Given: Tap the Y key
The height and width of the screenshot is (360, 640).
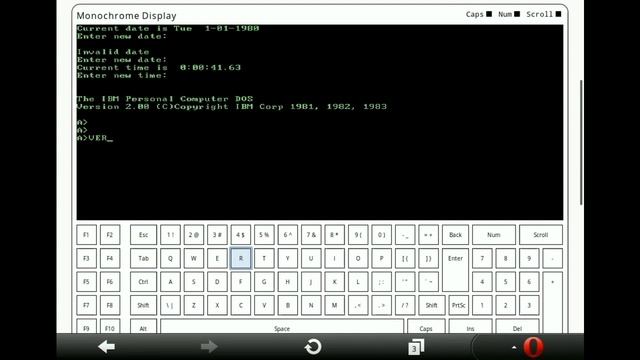Looking at the screenshot, I should click(287, 258).
